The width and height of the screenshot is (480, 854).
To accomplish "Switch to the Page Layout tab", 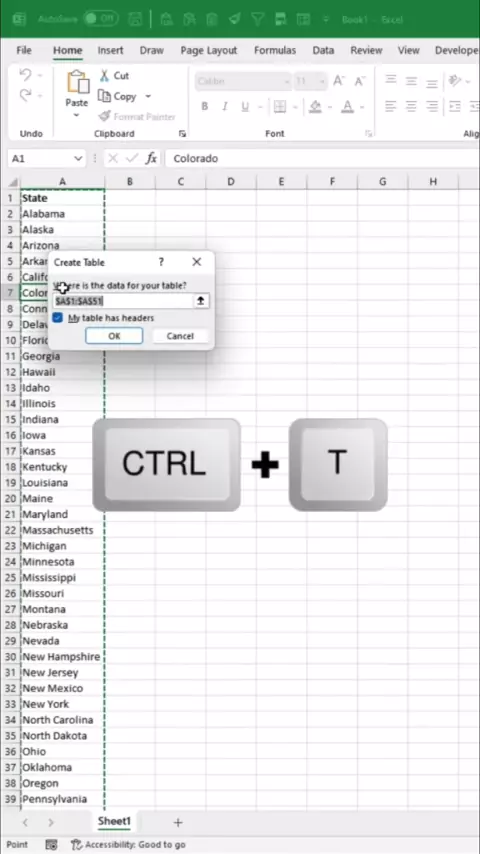I will (209, 50).
